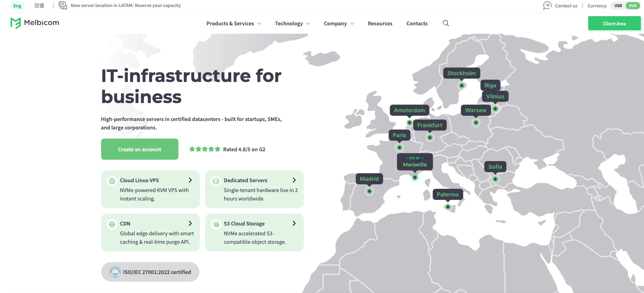Click the arrow on the Cloud Linux VPS card

[x=190, y=180]
